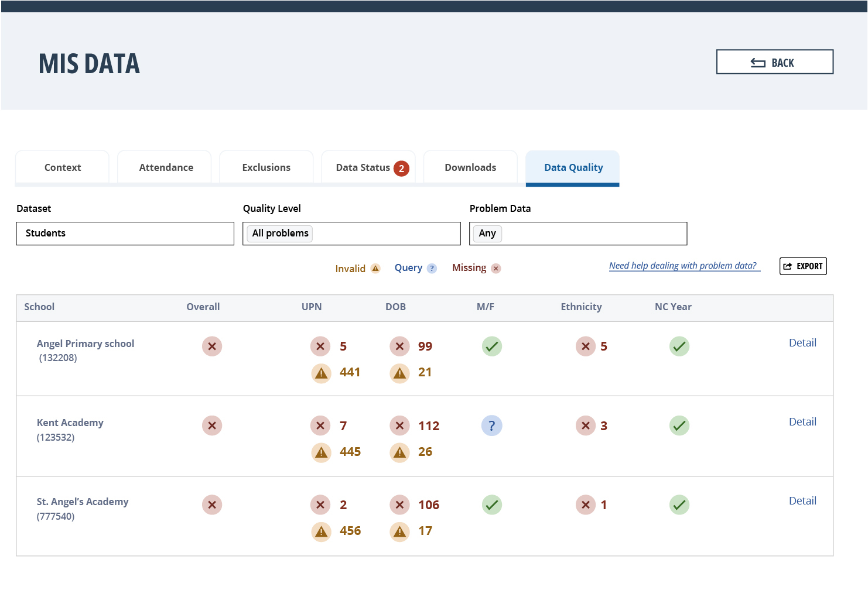Click Angel Primary NC Year check icon

tap(679, 346)
